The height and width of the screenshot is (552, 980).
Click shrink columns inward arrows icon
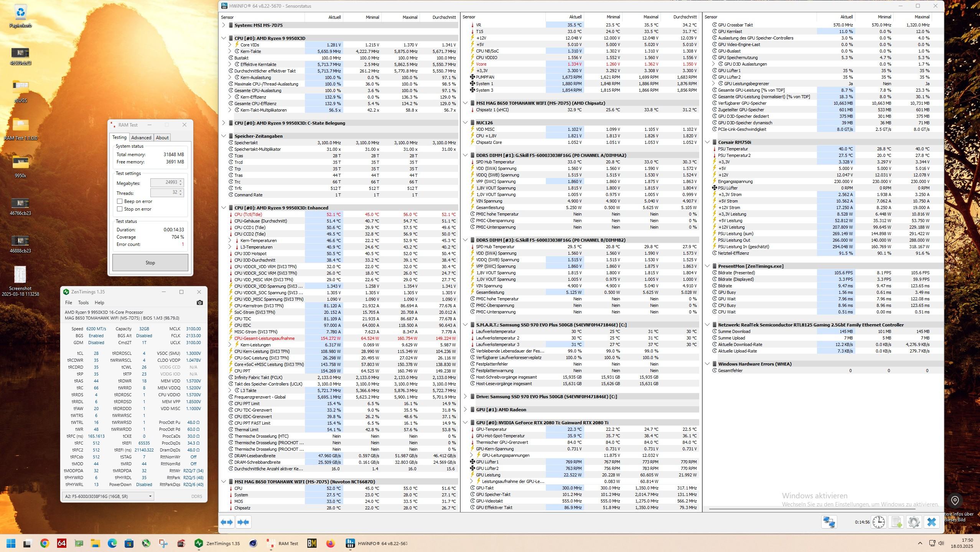[243, 522]
